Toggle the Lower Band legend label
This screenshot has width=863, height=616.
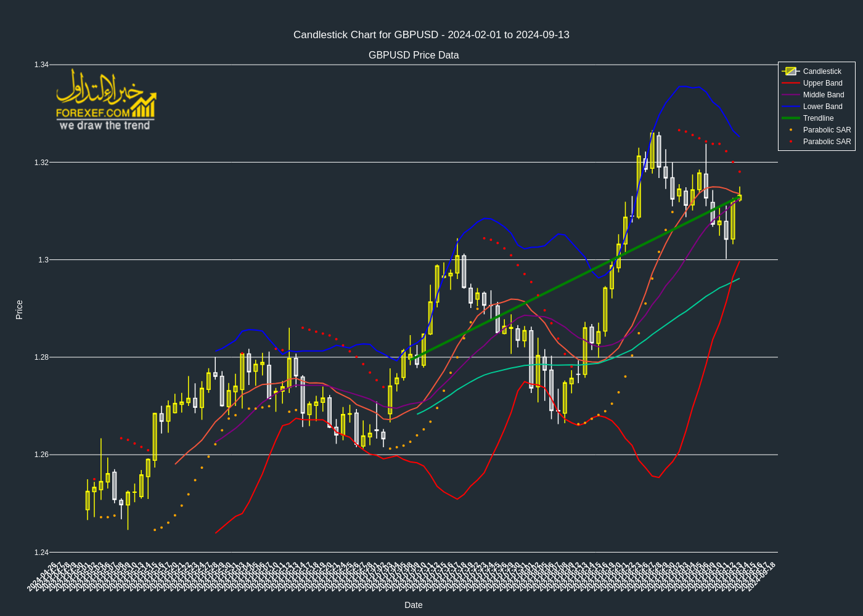(822, 107)
